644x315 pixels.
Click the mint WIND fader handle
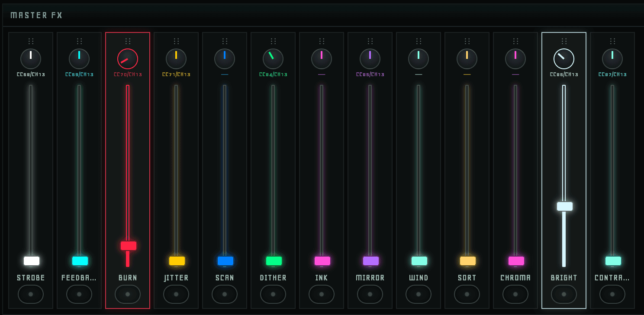pyautogui.click(x=419, y=261)
